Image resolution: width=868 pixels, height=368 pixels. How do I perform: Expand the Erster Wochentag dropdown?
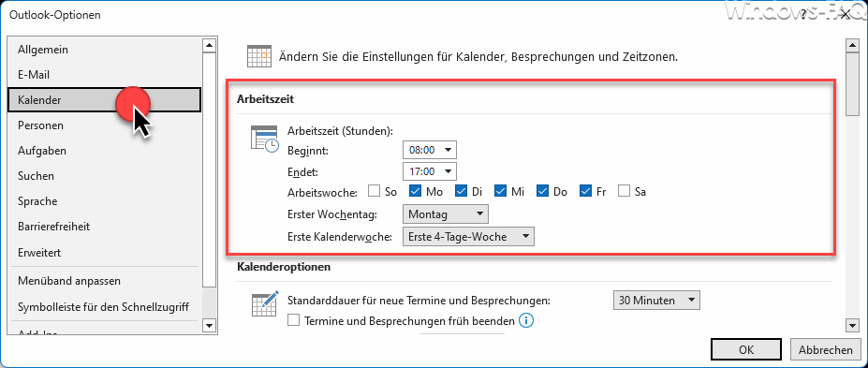[446, 213]
